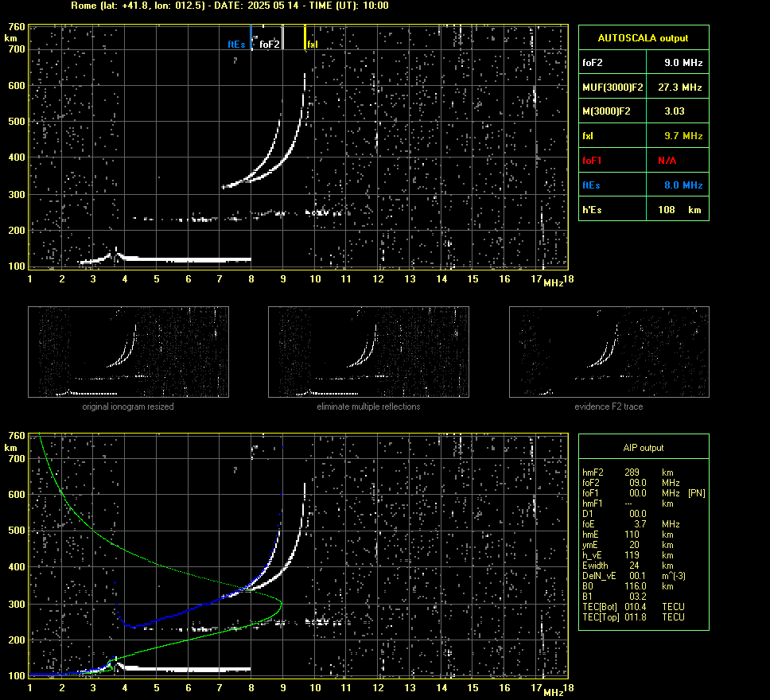The image size is (770, 700).
Task: Select the DelN_vE label
Action: click(599, 576)
